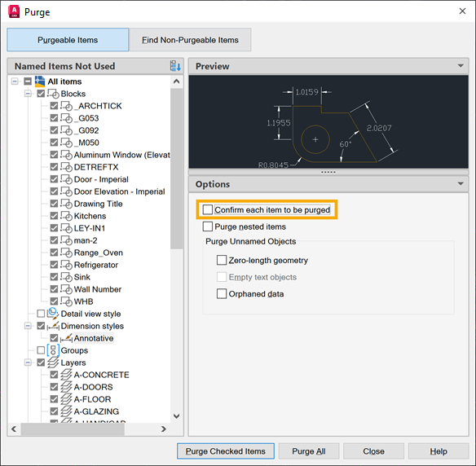Click the Blocks category icon in tree

click(54, 94)
